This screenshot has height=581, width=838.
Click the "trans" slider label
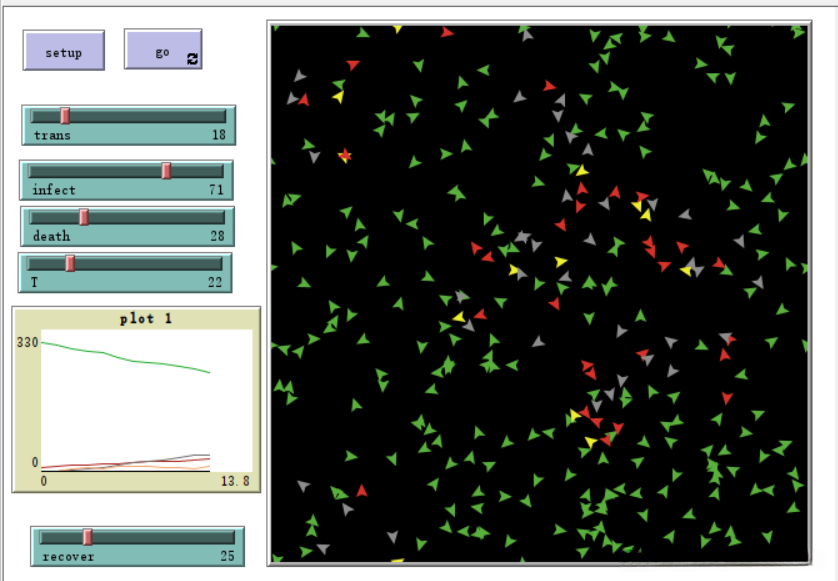[x=52, y=135]
